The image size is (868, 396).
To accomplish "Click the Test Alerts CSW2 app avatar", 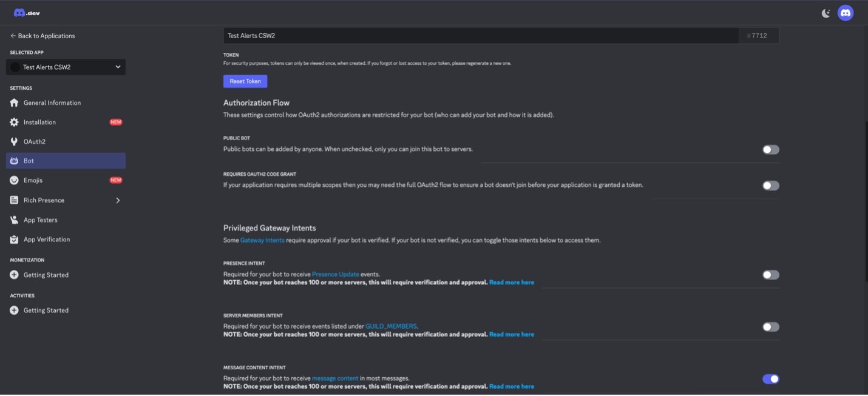I will click(15, 67).
